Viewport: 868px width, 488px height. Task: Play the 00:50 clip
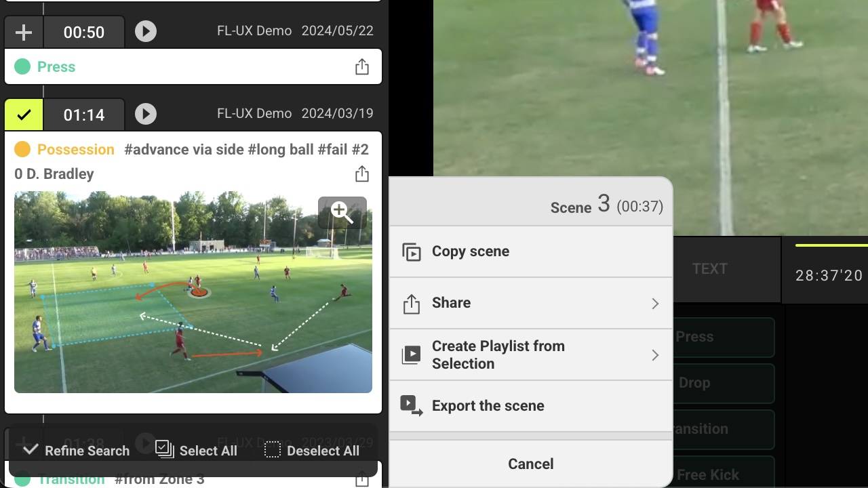click(x=146, y=31)
